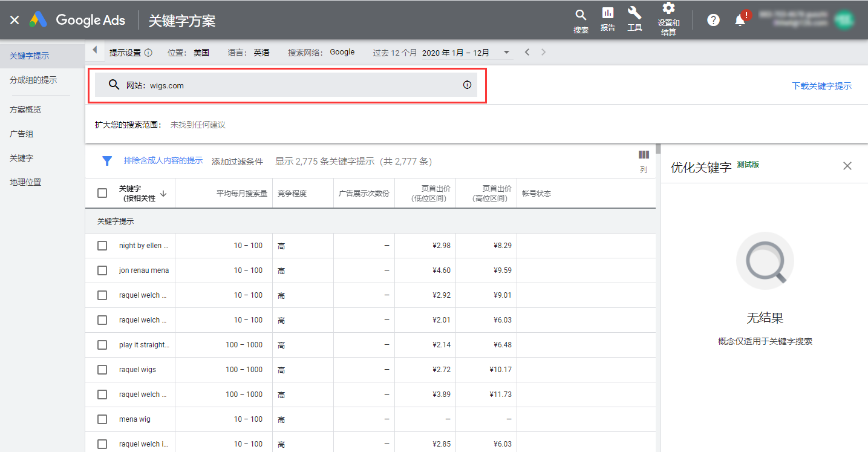This screenshot has width=868, height=452.
Task: Click the blue filter funnel icon
Action: click(x=107, y=161)
